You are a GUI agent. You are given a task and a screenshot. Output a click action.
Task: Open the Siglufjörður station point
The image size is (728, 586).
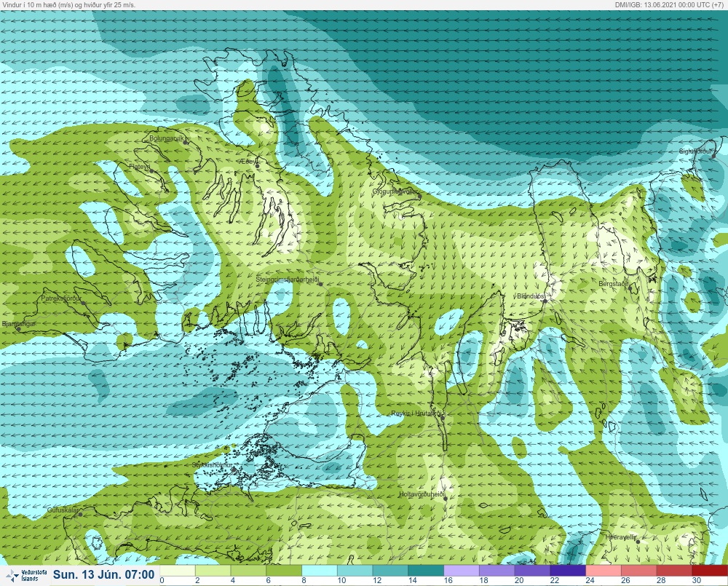(714, 156)
